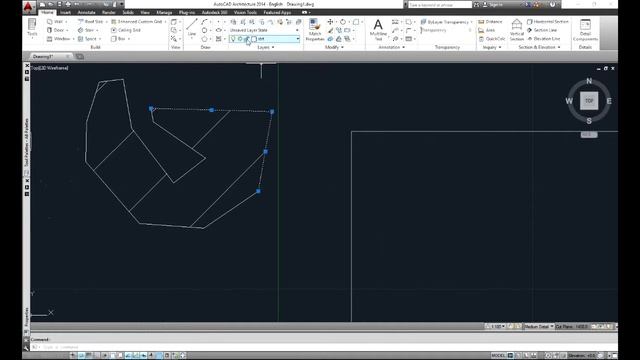Toggle layer lock icon in layer dropdown

pyautogui.click(x=247, y=39)
